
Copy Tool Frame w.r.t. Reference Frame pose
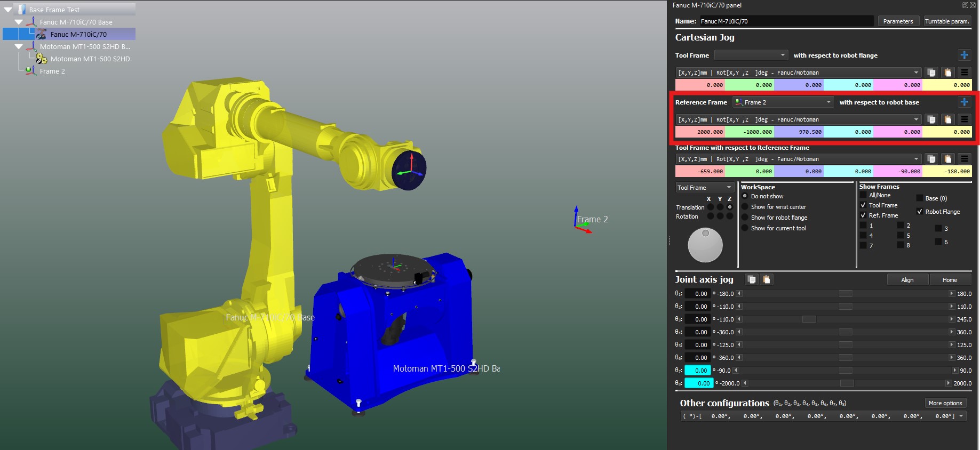[x=931, y=159]
